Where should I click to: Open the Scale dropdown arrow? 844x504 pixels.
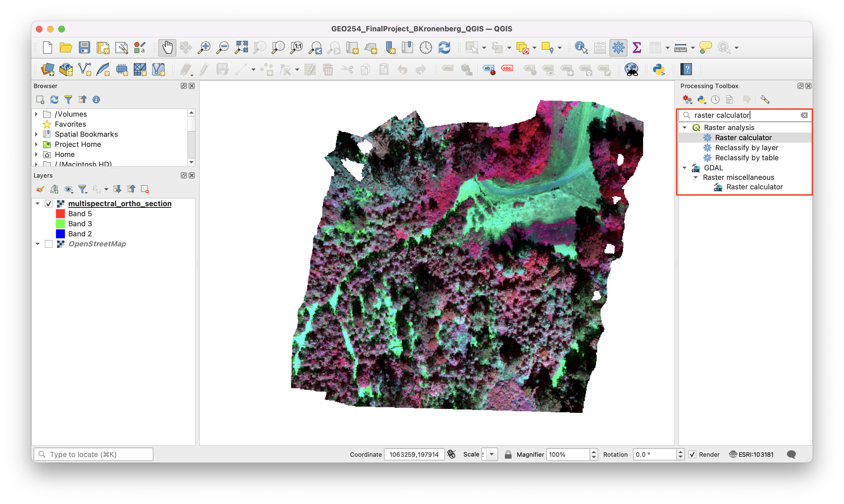tap(492, 454)
